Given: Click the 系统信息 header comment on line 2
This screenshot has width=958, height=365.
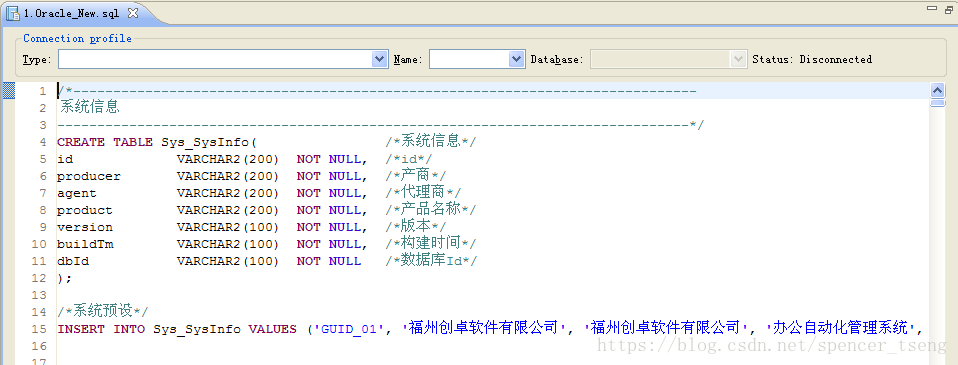Looking at the screenshot, I should tap(90, 108).
